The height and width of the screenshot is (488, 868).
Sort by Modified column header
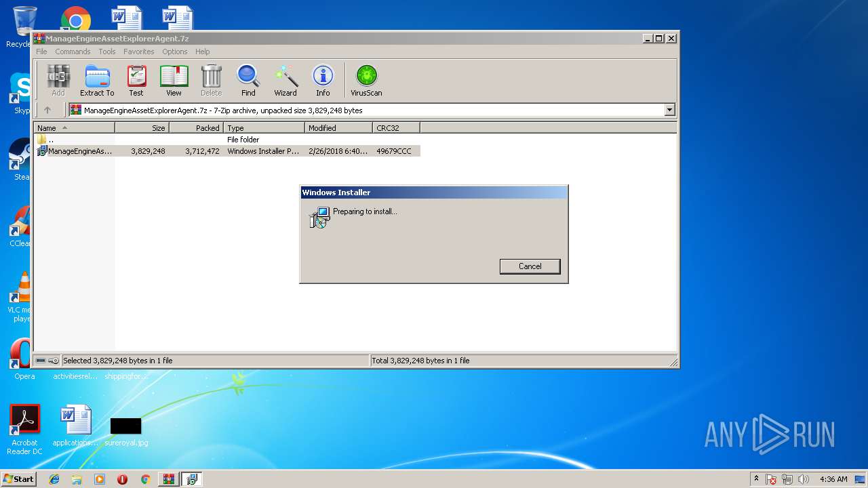(338, 128)
